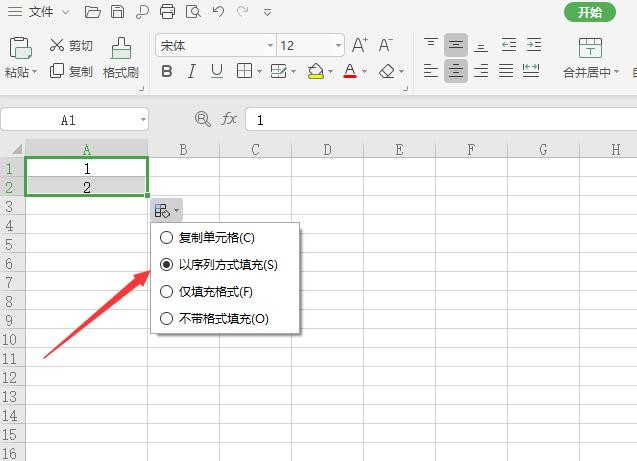Open the font name 宋体 dropdown
Viewport: 637px width, 461px height.
(x=270, y=46)
